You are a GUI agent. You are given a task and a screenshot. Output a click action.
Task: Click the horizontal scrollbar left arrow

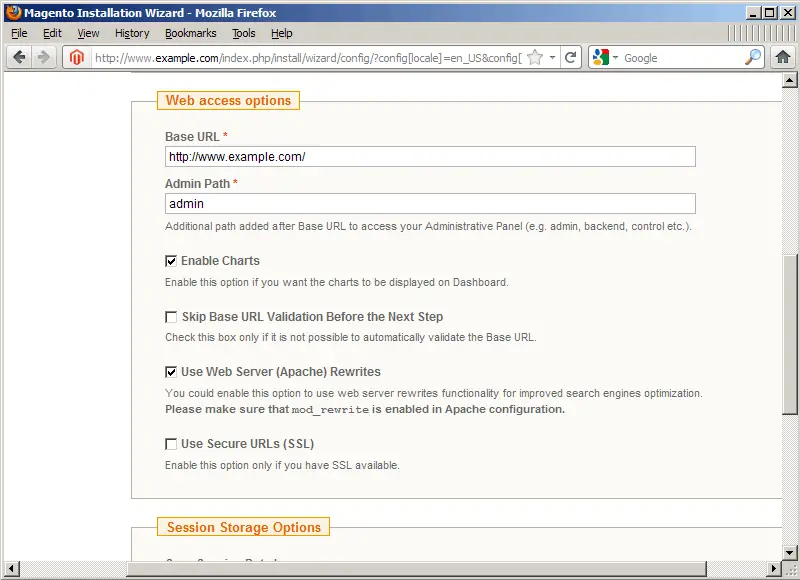point(12,569)
